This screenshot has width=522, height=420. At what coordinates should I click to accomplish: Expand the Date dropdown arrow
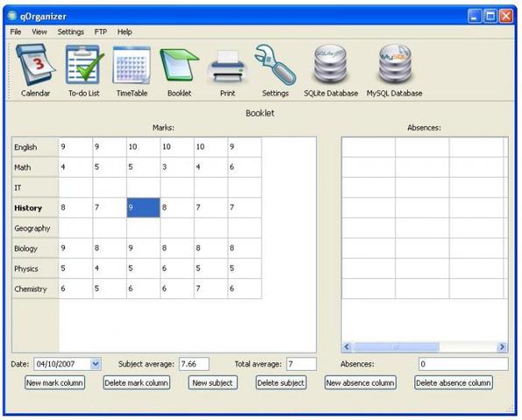(x=95, y=364)
